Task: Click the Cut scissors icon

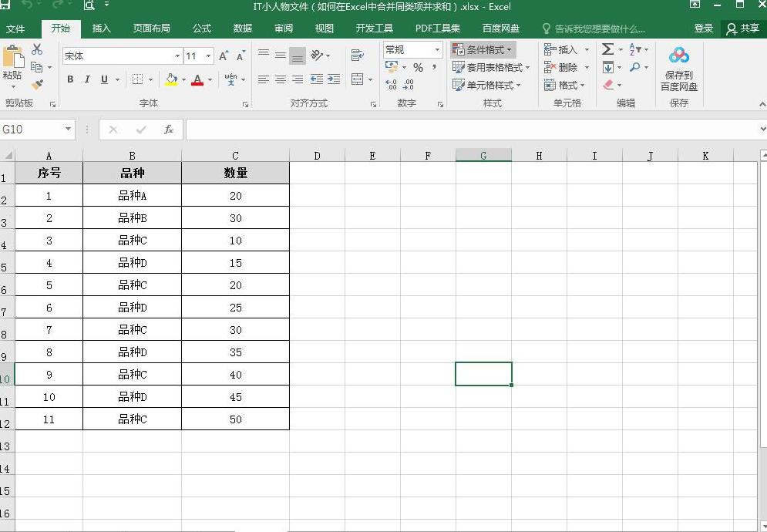Action: click(37, 49)
